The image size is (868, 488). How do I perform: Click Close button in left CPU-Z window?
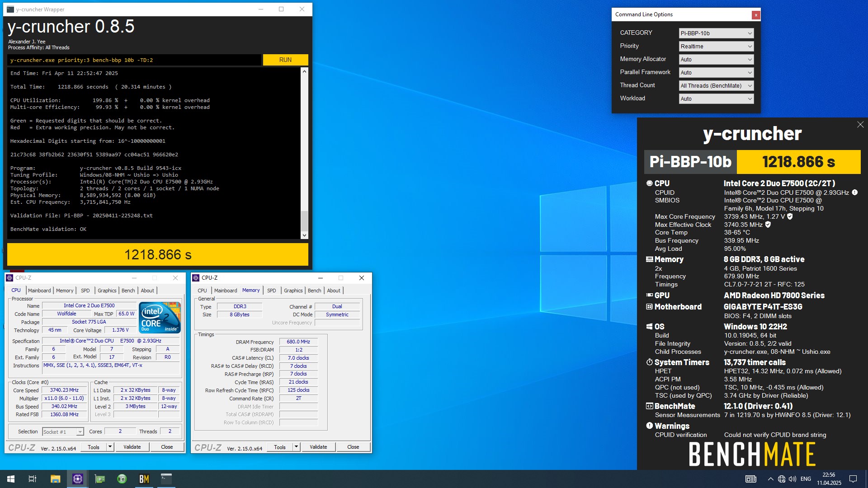tap(167, 447)
